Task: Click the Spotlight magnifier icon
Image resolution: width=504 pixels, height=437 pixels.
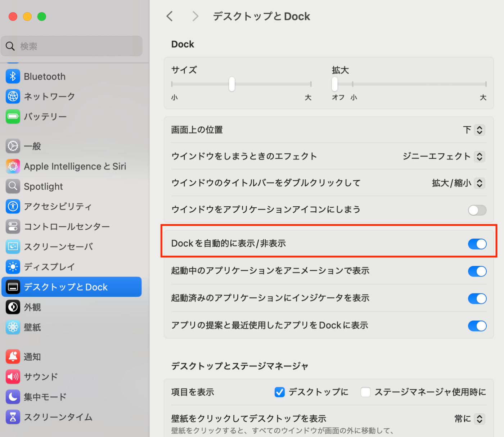Action: [13, 186]
